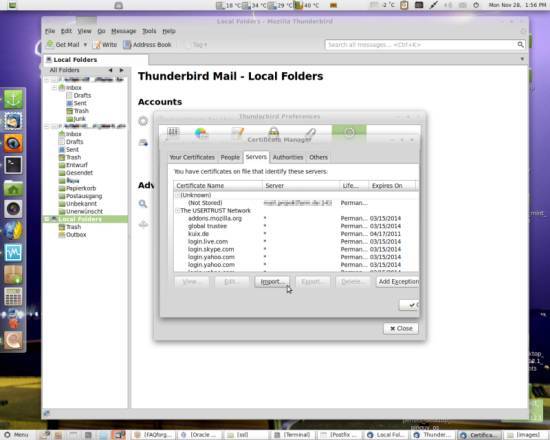Open the orange eye app in the dock

pos(13,143)
